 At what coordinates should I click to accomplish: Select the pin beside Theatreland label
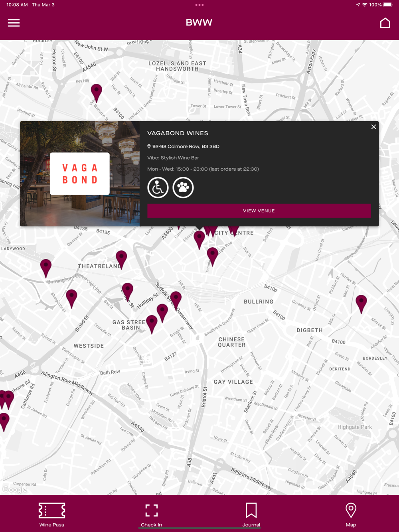tap(121, 260)
